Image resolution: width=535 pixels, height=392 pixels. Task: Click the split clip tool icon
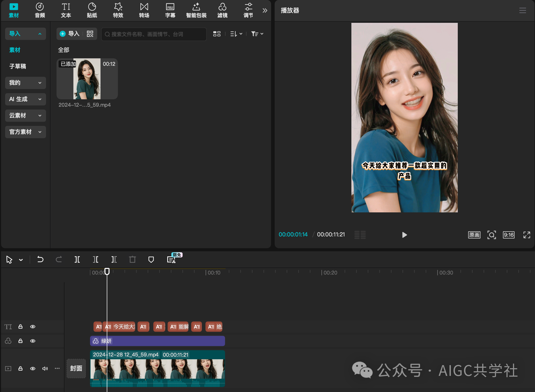tap(77, 259)
